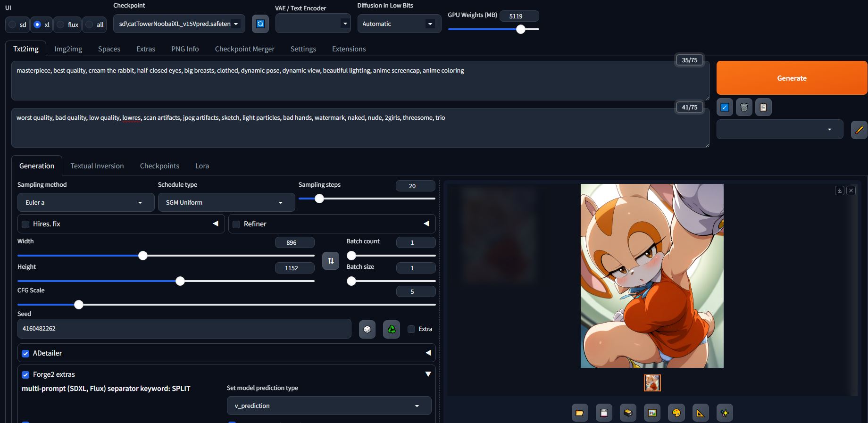Click the Seed input field

coord(184,329)
